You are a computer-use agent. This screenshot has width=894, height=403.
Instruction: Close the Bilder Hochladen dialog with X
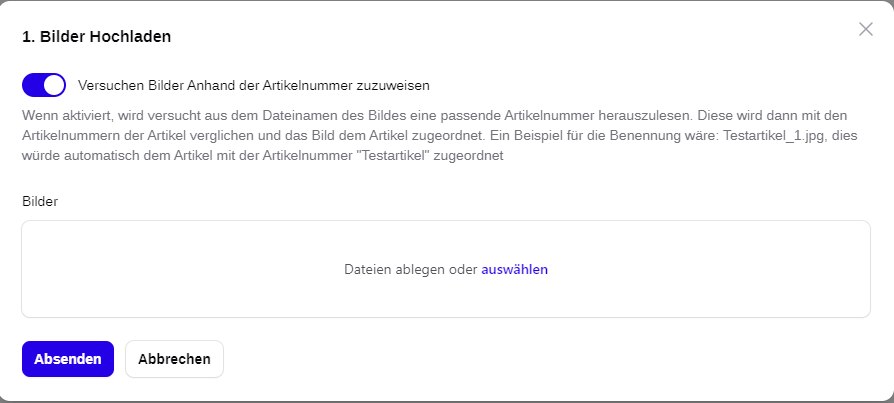(865, 29)
